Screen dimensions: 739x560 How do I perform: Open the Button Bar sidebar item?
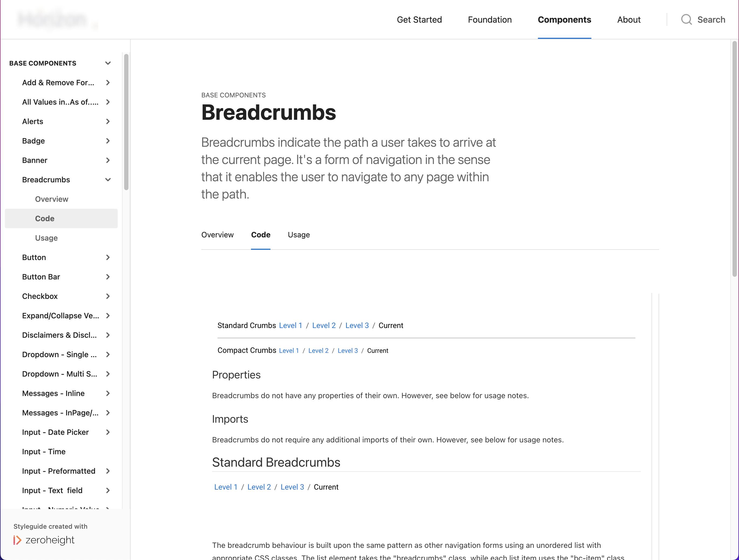coord(41,276)
